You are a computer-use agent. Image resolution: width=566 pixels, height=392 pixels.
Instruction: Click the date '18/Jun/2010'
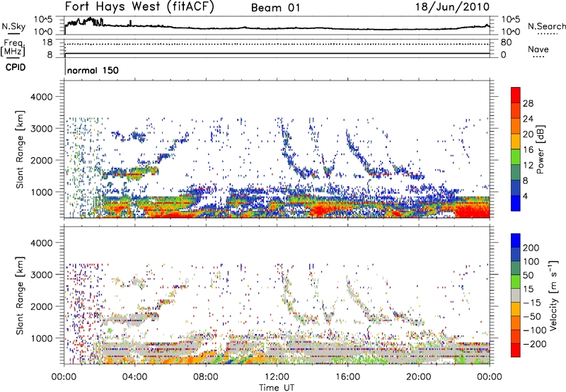pos(452,7)
